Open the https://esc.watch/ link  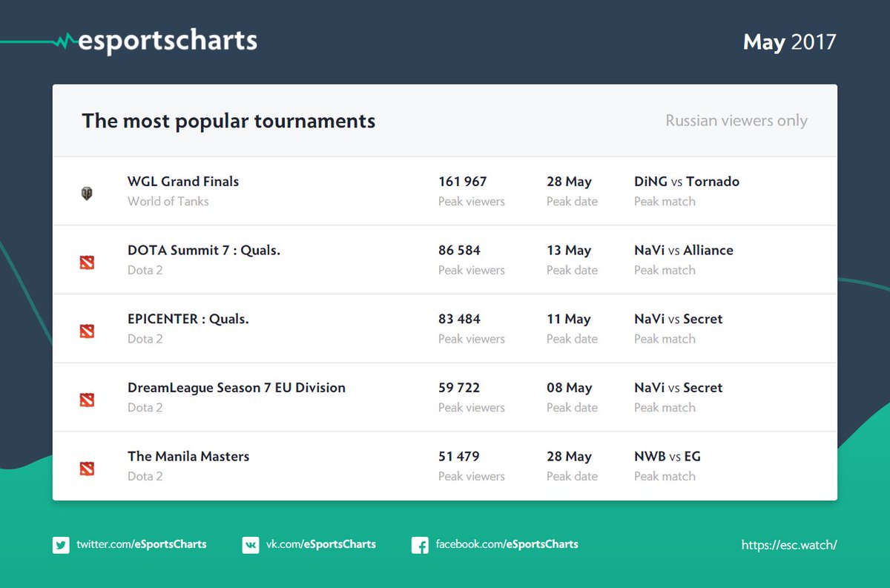pos(789,545)
